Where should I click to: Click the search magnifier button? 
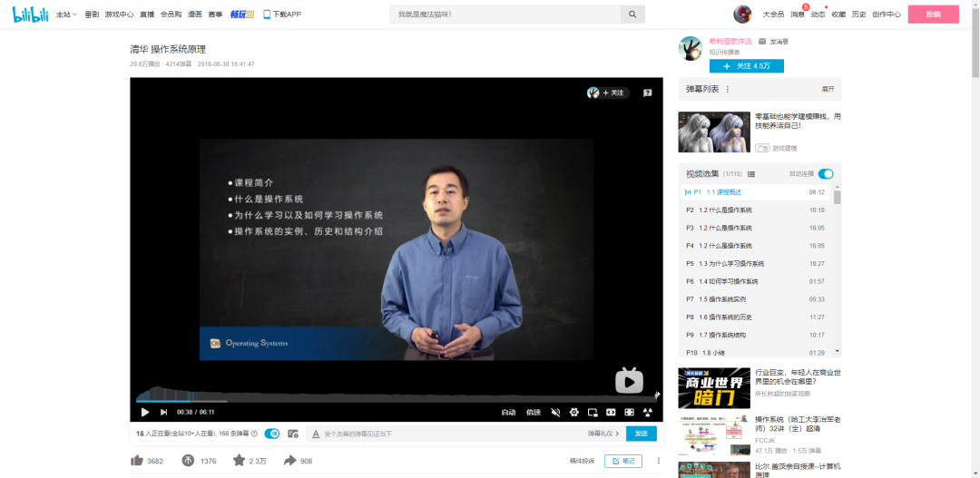(632, 15)
